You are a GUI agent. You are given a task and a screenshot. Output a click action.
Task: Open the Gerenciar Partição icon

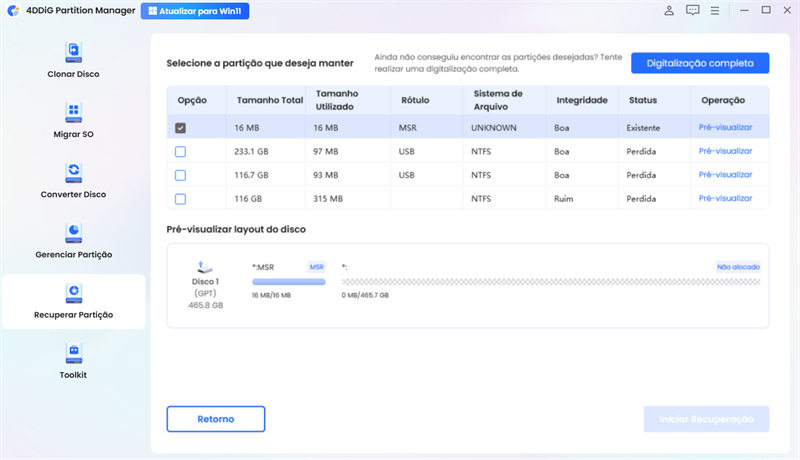click(73, 231)
